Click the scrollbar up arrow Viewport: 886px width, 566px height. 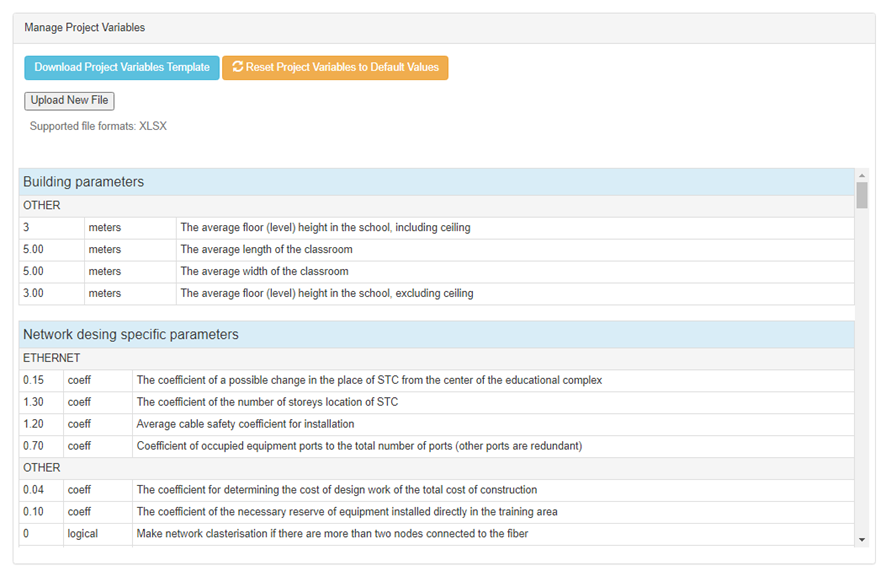point(861,176)
